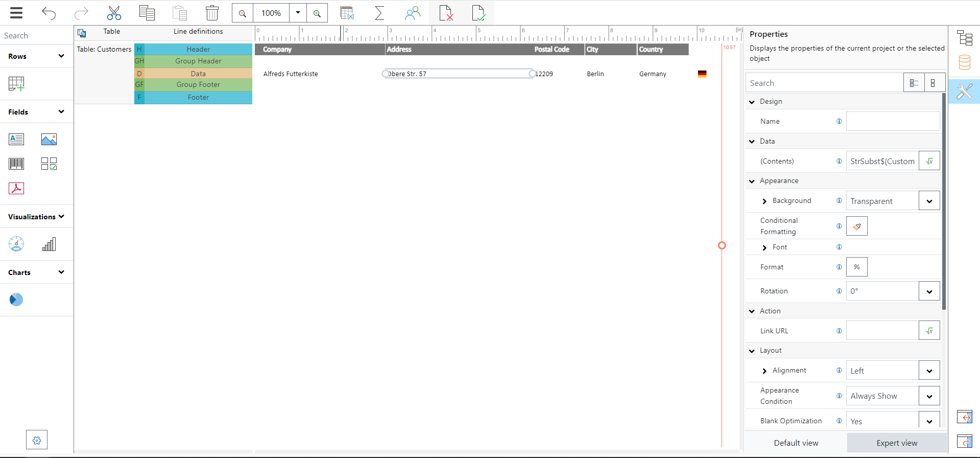Open the report structure tree panel icon
Viewport: 980px width, 458px height.
tap(964, 38)
